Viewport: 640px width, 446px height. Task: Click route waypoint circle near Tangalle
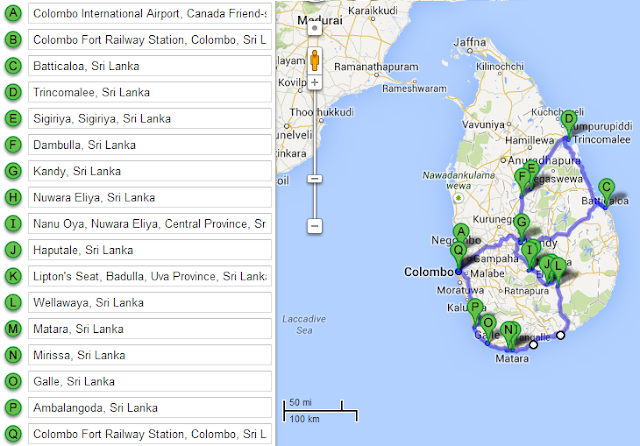[x=533, y=345]
